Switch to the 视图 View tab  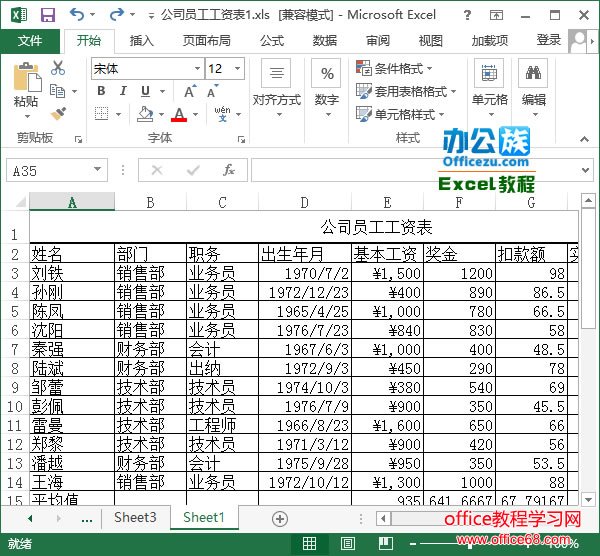431,41
